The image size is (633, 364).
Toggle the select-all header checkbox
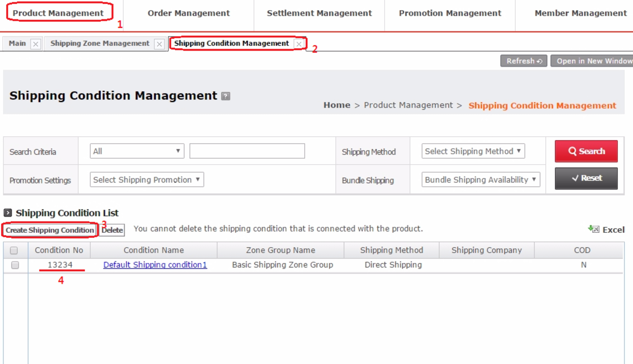[x=14, y=250]
